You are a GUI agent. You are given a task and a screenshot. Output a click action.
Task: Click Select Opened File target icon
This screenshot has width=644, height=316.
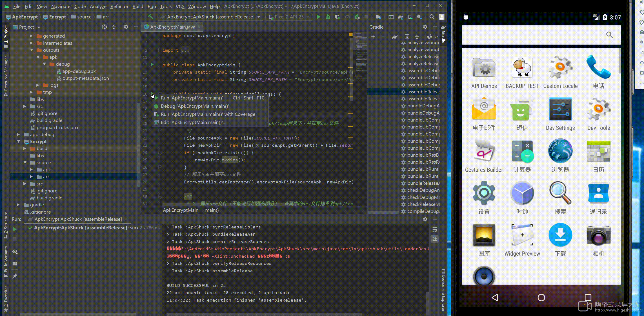(x=104, y=27)
